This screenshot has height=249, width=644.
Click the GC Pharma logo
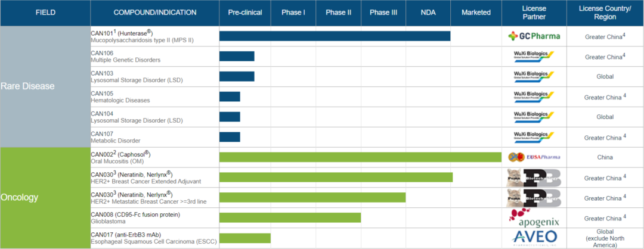(534, 36)
